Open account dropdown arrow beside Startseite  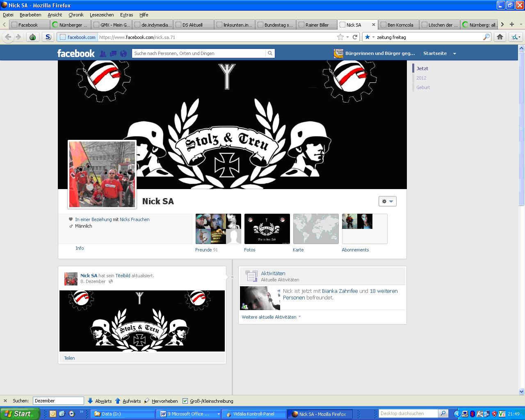[x=454, y=54]
